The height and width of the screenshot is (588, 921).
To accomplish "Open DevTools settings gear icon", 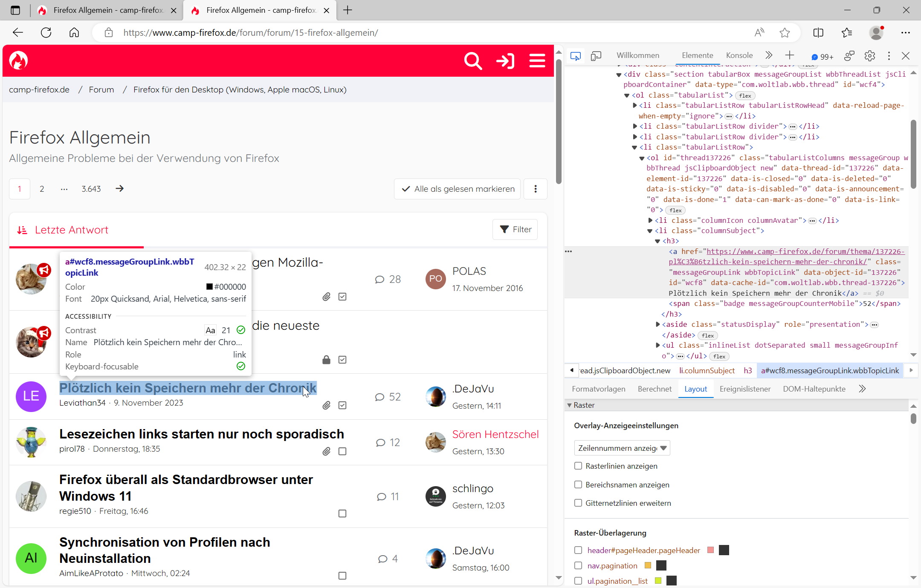I will (869, 56).
